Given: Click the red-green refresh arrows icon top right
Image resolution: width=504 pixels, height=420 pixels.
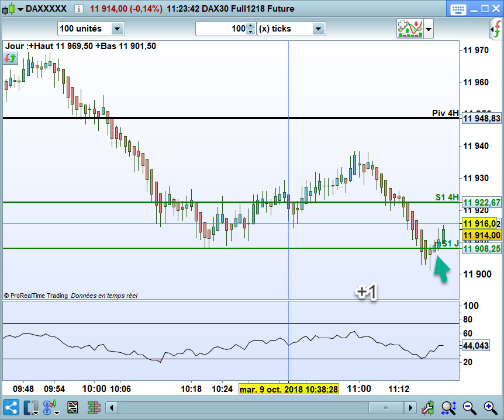Looking at the screenshot, I should point(496,29).
